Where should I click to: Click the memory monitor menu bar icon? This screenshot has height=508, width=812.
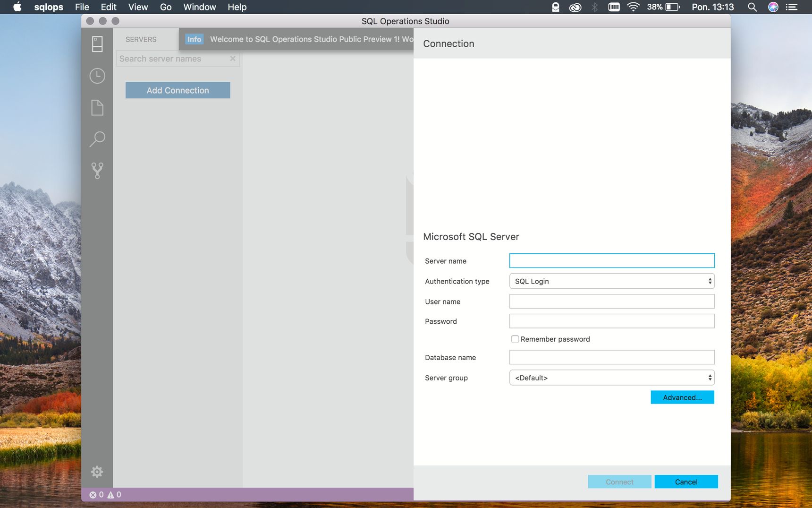coord(614,7)
